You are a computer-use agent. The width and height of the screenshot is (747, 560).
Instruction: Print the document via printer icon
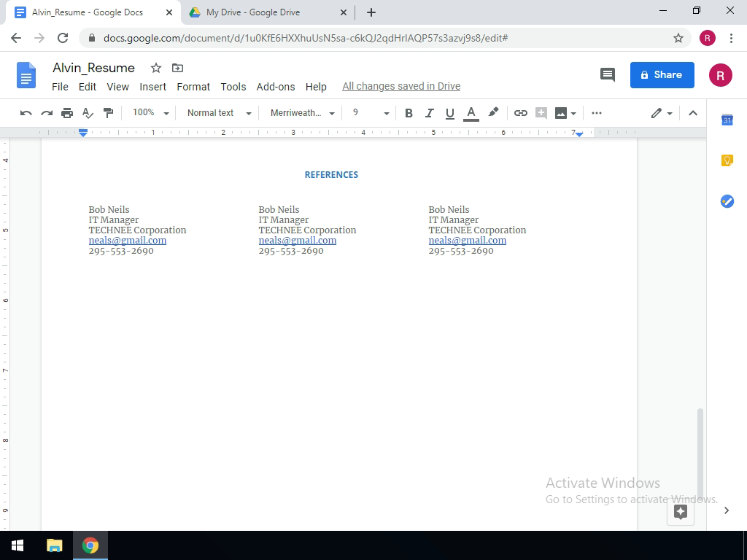[67, 113]
